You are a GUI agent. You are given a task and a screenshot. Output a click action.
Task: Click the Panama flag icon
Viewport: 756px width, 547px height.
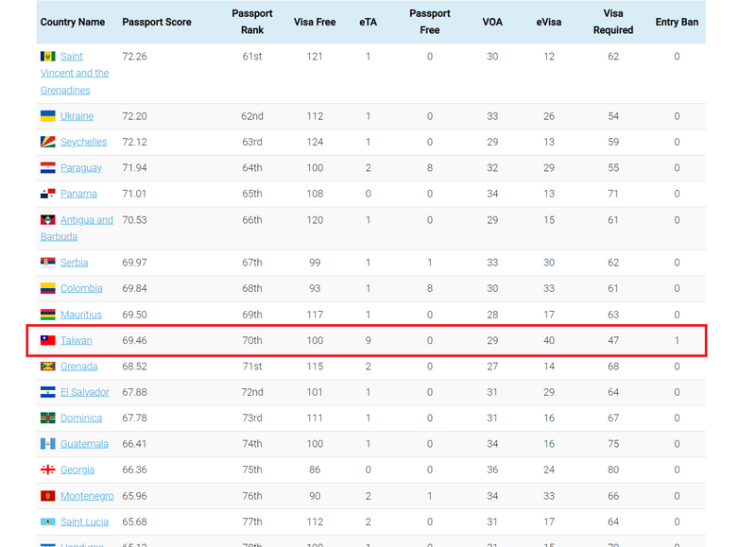click(47, 194)
